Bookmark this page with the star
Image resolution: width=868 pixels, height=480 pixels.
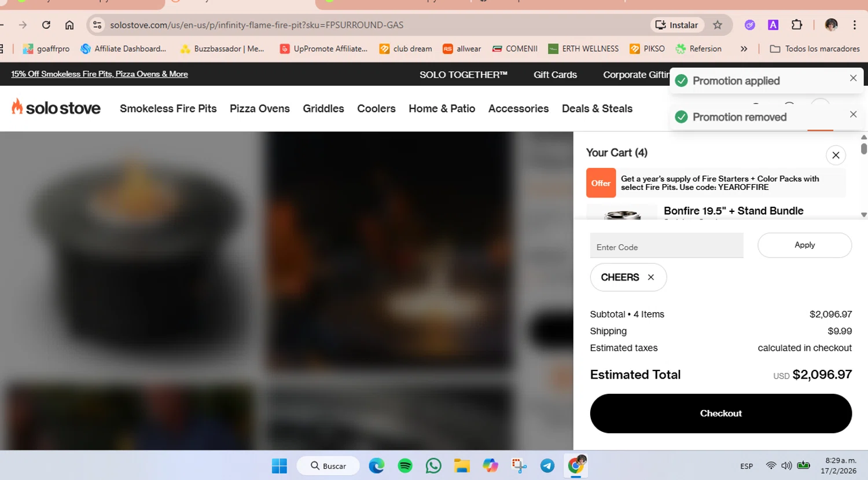point(718,25)
